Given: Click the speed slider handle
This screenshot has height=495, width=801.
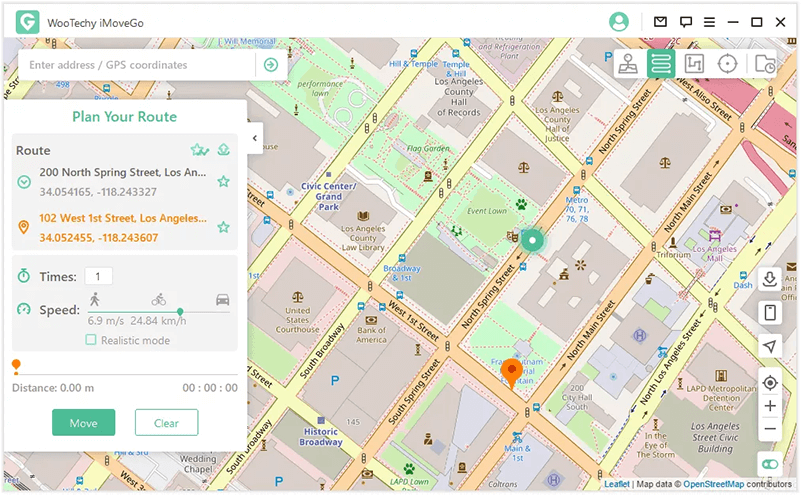Looking at the screenshot, I should [180, 311].
